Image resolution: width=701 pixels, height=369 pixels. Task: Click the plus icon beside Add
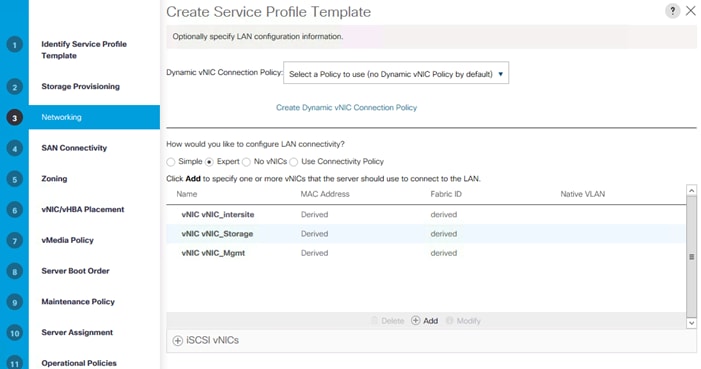coord(415,321)
